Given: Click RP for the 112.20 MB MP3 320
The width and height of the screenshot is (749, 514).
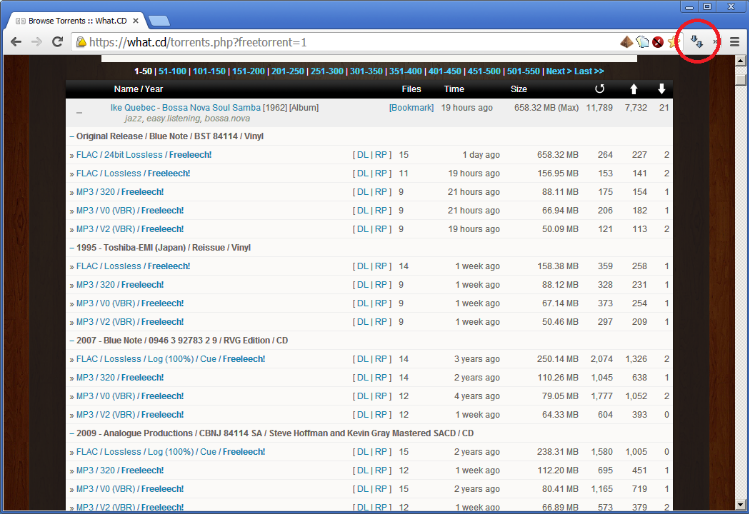Looking at the screenshot, I should pos(381,471).
